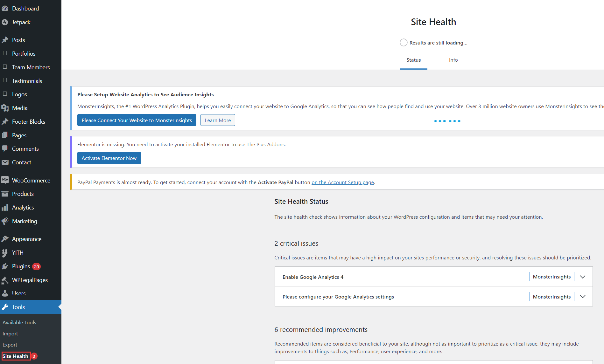Open the Account Setup page link
This screenshot has height=364, width=604.
[x=342, y=182]
